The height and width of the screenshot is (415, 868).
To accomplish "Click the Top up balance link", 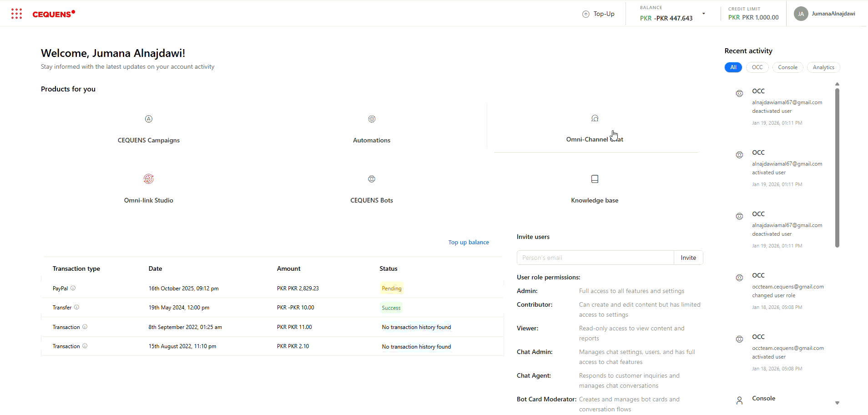I will (x=469, y=243).
